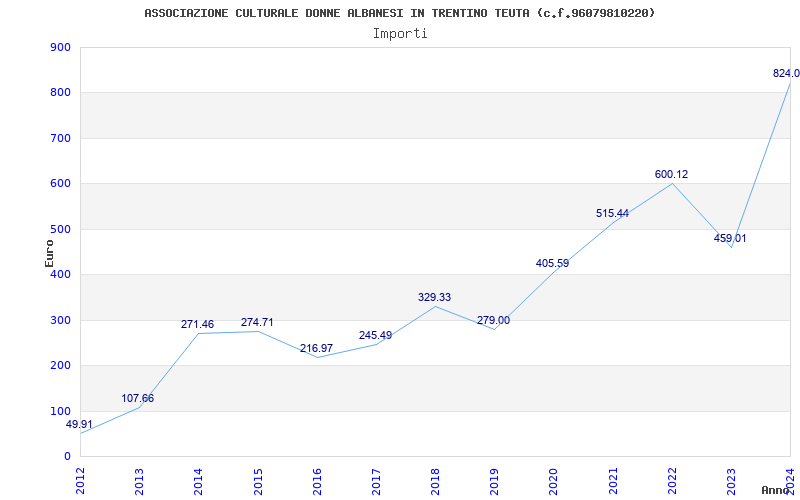Select the 405.59 data label
The image size is (800, 500).
[553, 263]
